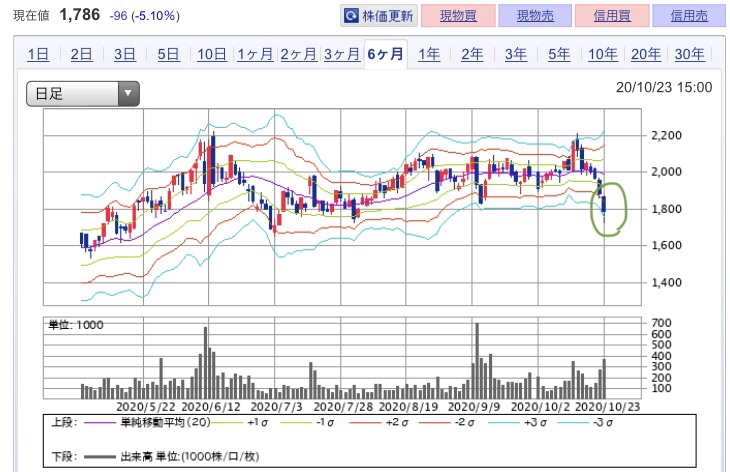The width and height of the screenshot is (730, 472).
Task: Switch to the 2日 chart tab
Action: tap(81, 54)
